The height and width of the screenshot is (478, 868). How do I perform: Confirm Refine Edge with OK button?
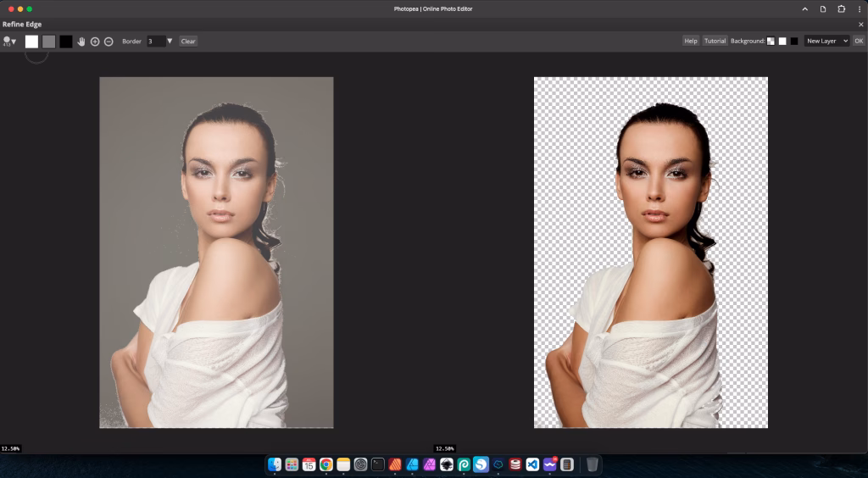pos(859,41)
